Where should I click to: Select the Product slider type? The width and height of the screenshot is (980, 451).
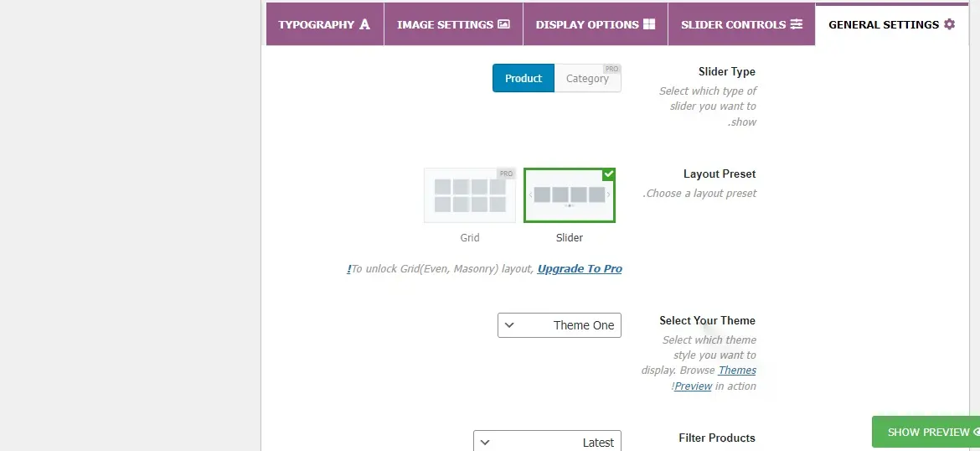point(524,79)
